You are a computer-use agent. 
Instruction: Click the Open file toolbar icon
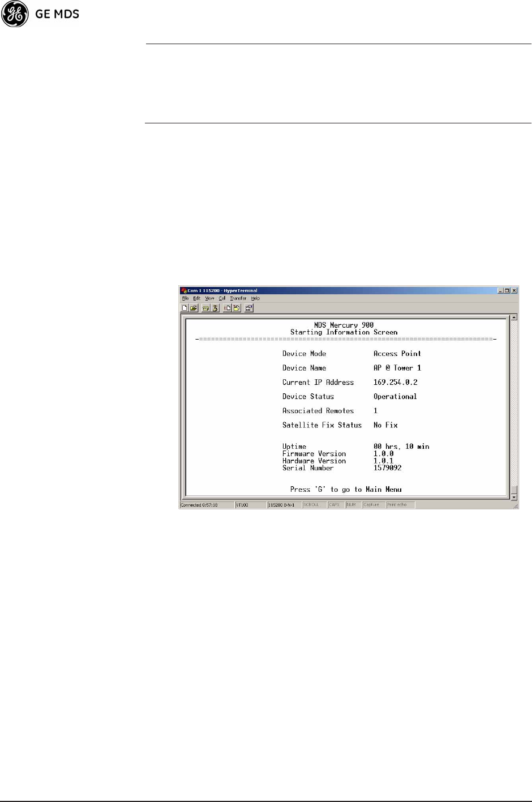194,308
